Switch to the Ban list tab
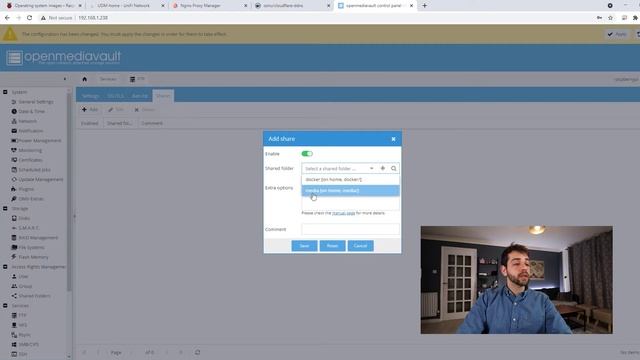Screen dimensions: 640x360 coord(140,96)
